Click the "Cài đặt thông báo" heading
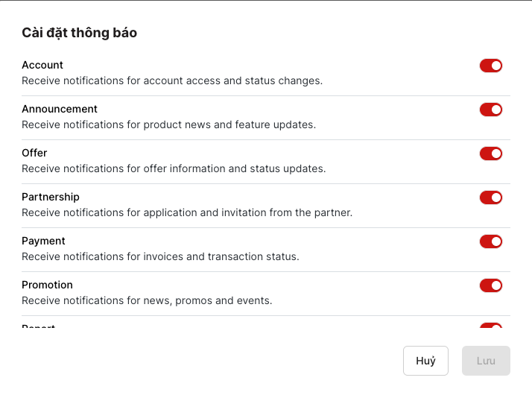Image resolution: width=532 pixels, height=398 pixels. pos(79,33)
